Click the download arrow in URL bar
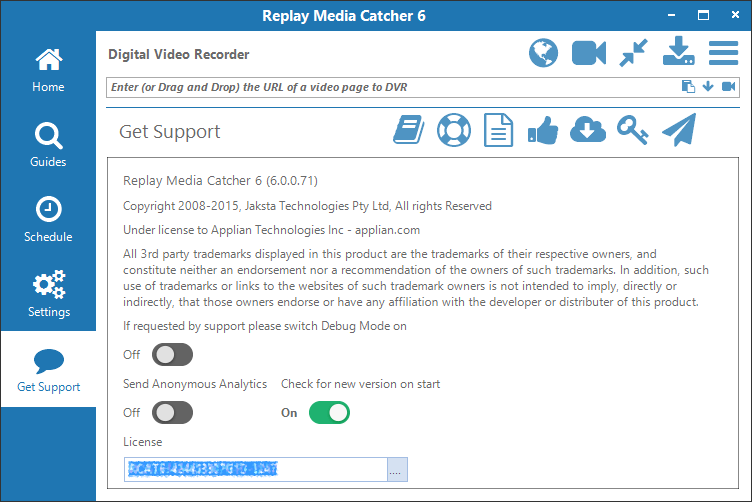 (708, 87)
